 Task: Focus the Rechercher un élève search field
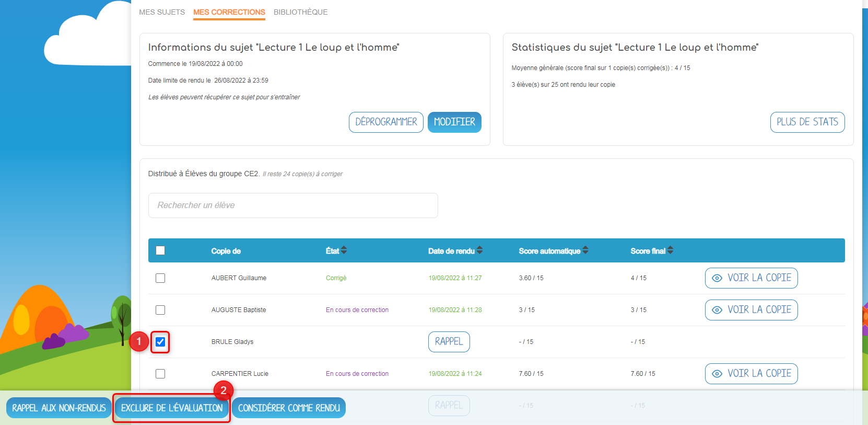coord(293,205)
